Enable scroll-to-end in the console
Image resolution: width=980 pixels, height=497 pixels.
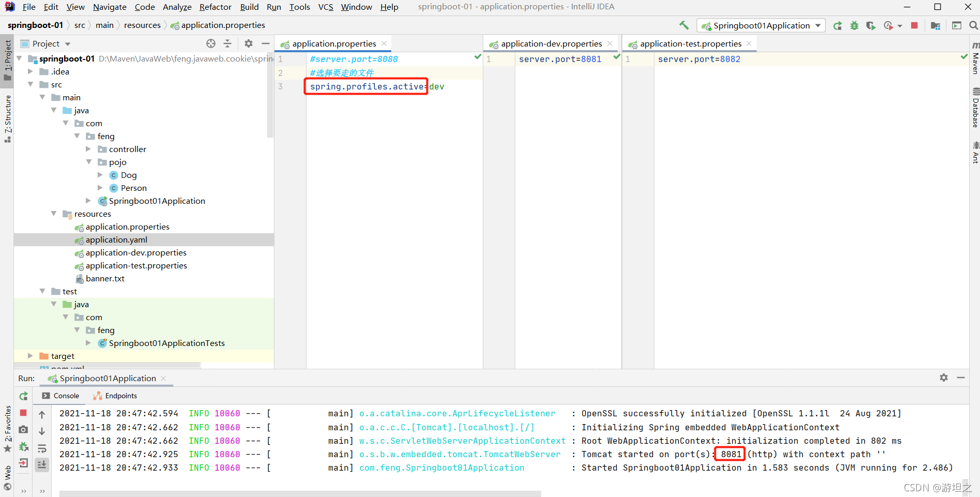(x=42, y=464)
